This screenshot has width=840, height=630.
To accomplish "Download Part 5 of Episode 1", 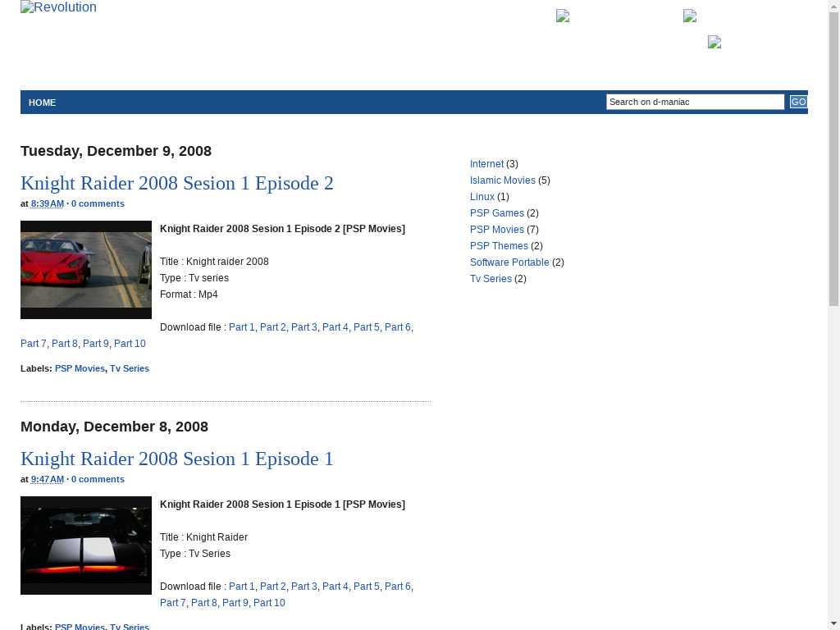I will (366, 587).
